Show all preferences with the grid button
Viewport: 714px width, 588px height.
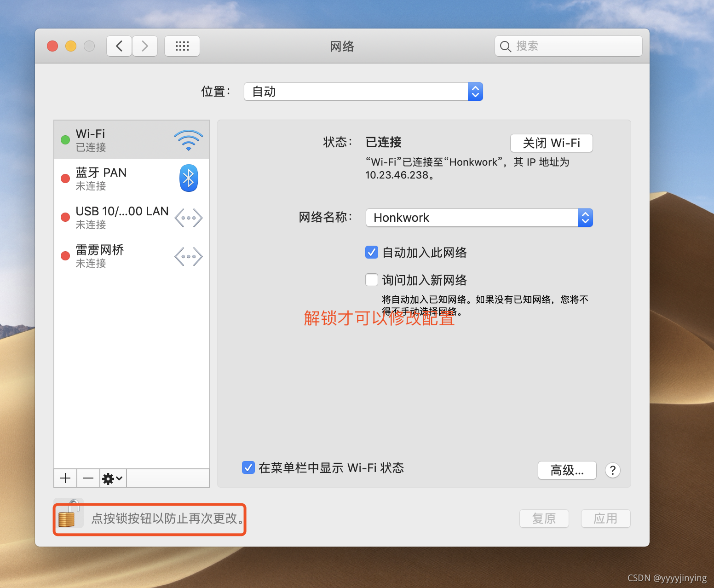click(182, 46)
